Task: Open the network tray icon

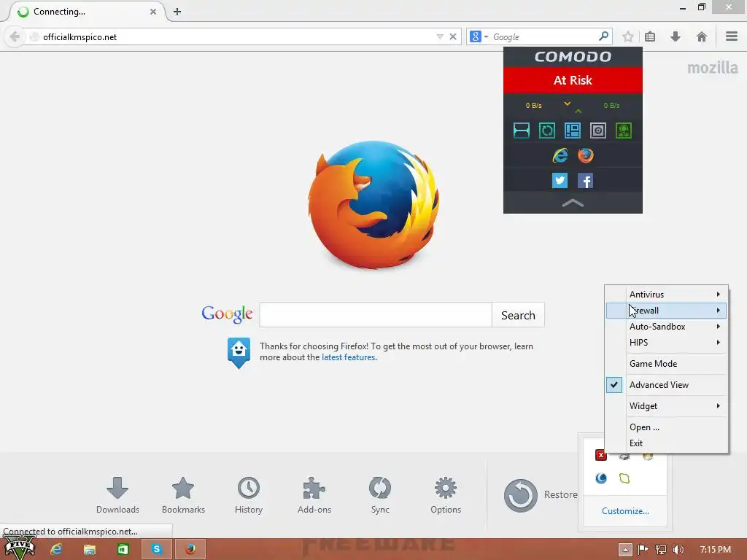Action: tap(661, 550)
